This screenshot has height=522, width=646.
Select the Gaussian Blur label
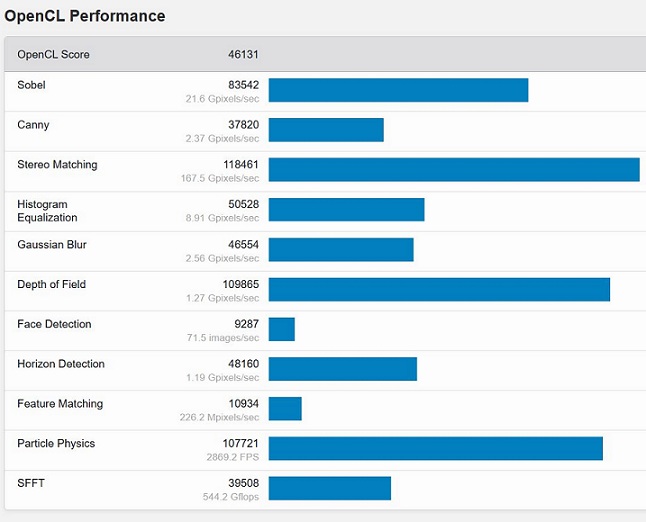[52, 244]
